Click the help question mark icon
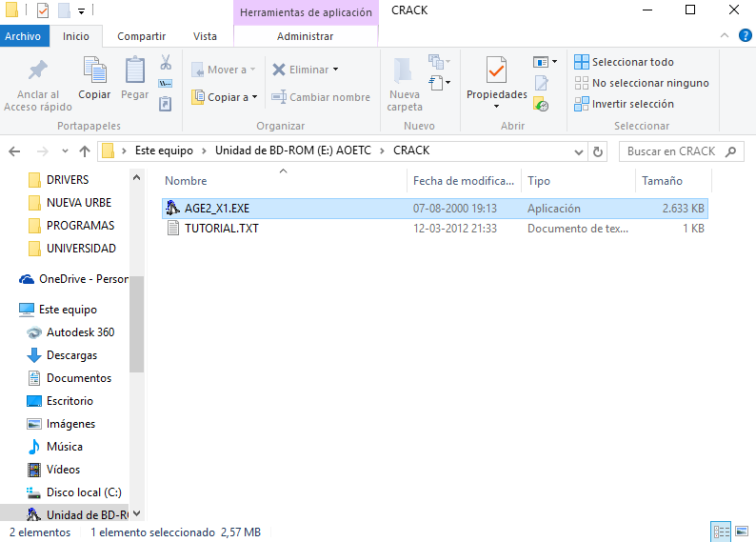Image resolution: width=756 pixels, height=542 pixels. point(745,35)
